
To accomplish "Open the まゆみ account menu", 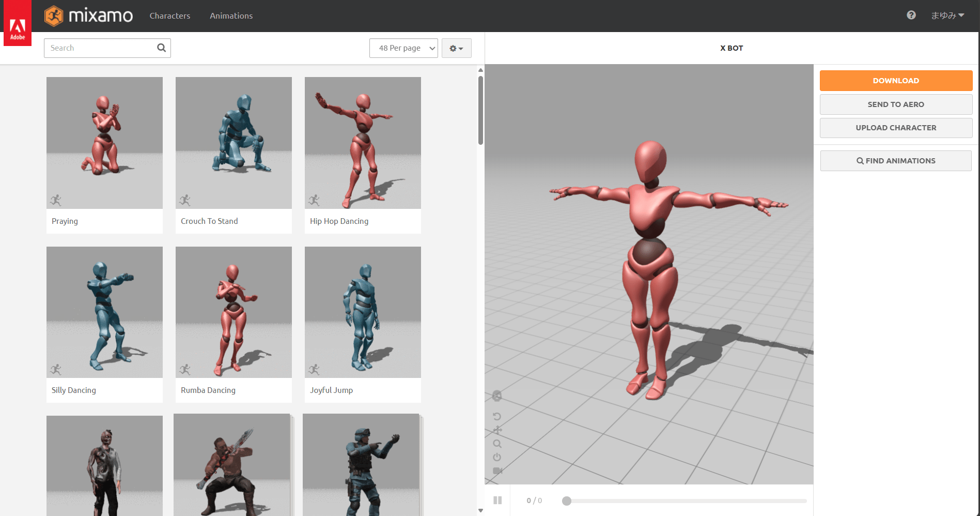I will (x=947, y=16).
